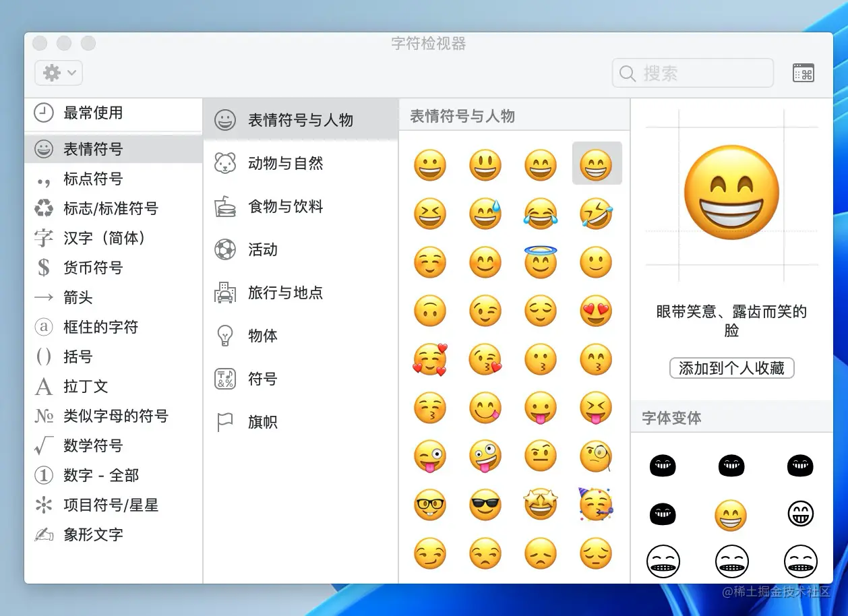This screenshot has height=616, width=848.
Task: Open 项目符号/星星 category
Action: [113, 505]
